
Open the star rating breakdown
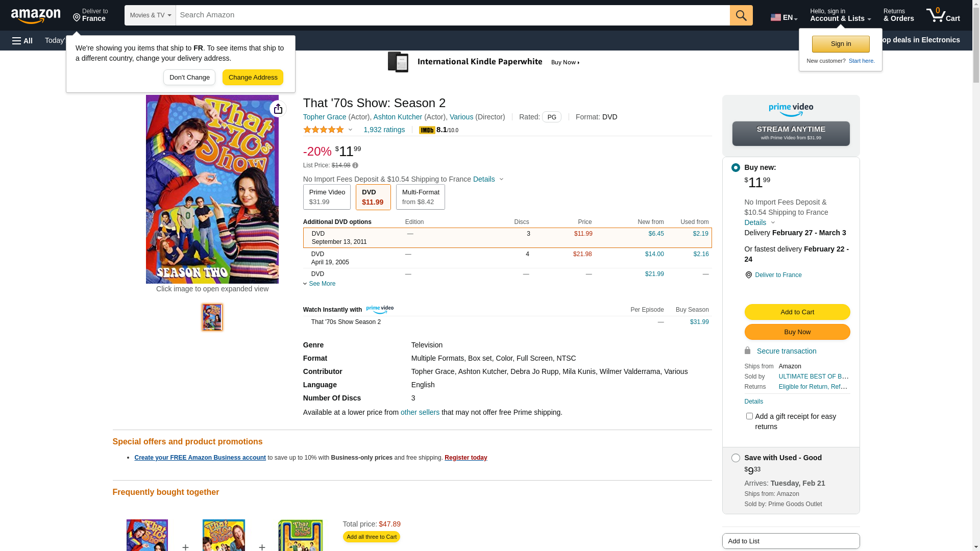[328, 130]
